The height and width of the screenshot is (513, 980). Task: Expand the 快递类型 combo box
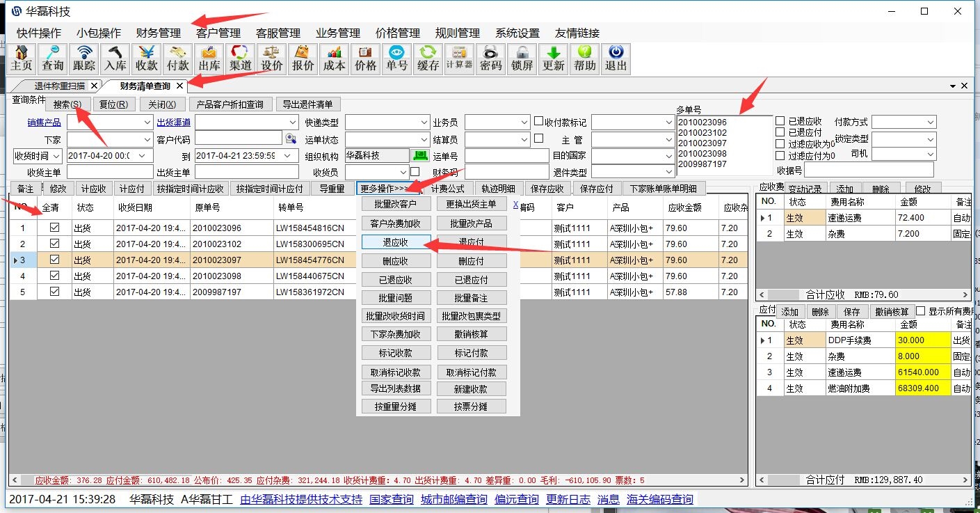pos(424,123)
